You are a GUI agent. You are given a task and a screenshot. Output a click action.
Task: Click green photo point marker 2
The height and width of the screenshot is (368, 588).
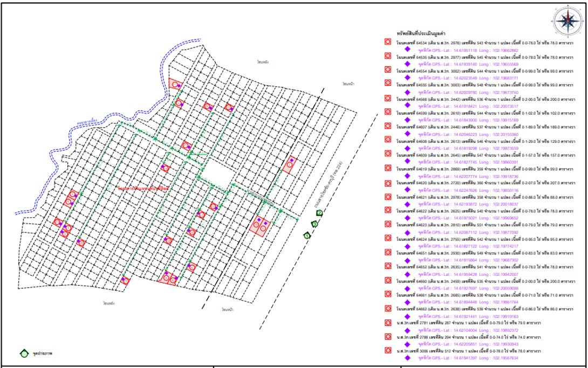coord(319,213)
